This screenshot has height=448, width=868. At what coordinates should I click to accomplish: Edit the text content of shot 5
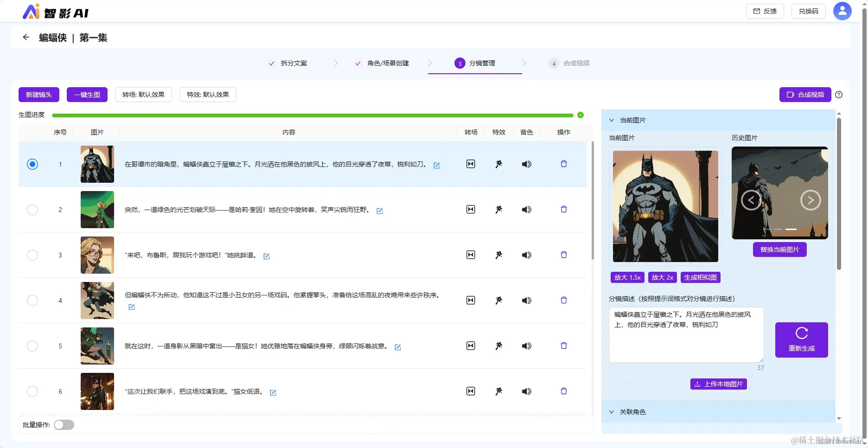[x=398, y=347]
